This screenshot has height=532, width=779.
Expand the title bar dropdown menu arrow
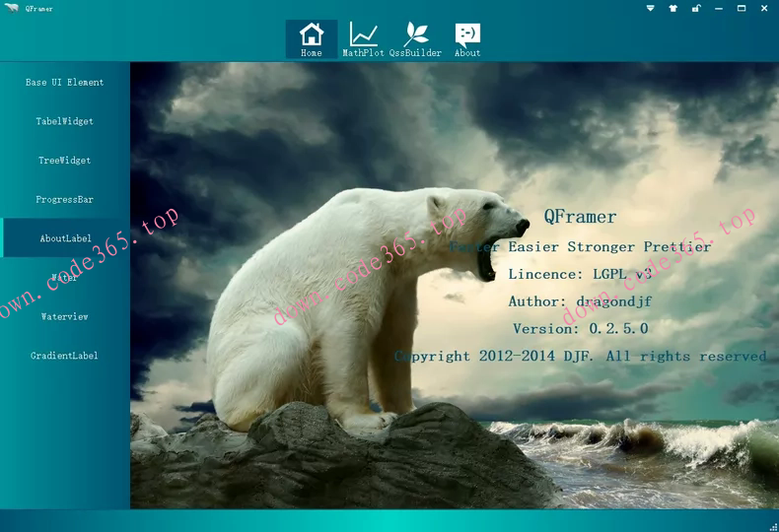[651, 9]
